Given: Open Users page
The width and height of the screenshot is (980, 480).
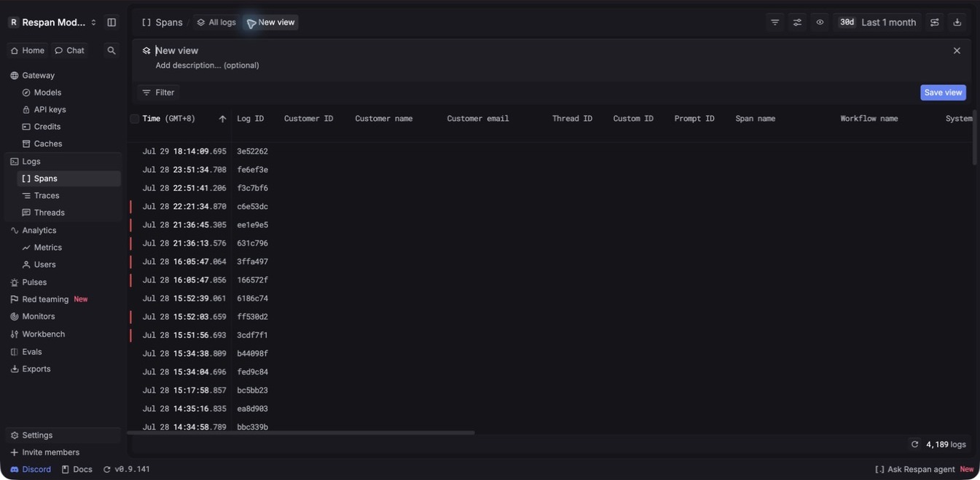Looking at the screenshot, I should click(44, 264).
